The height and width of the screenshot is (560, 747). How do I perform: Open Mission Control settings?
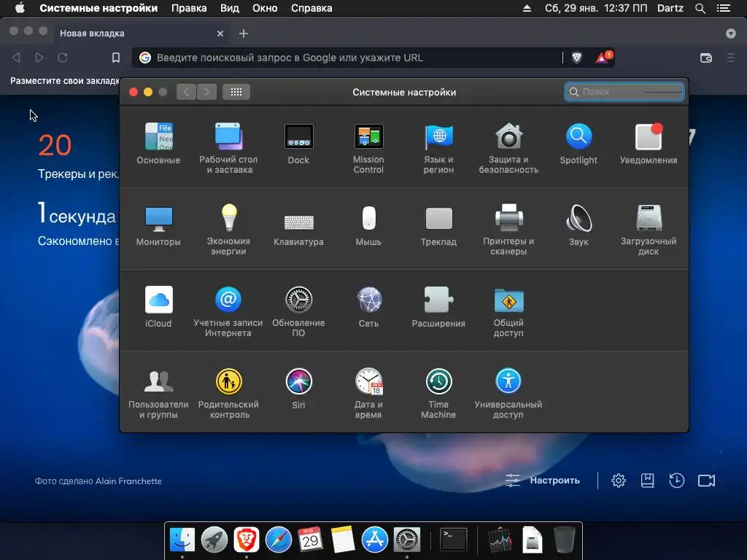point(368,148)
